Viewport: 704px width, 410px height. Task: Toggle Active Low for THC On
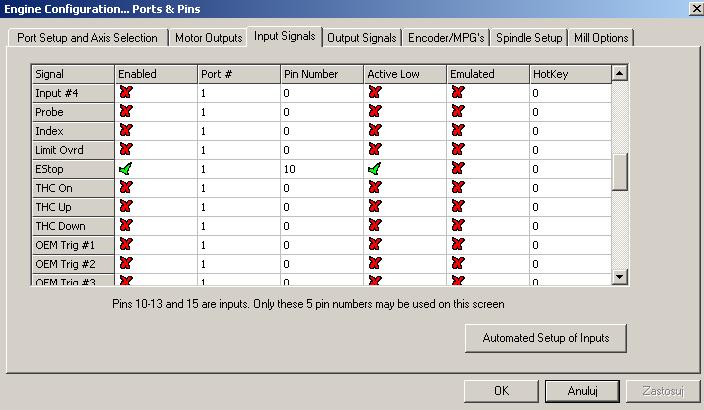[375, 187]
